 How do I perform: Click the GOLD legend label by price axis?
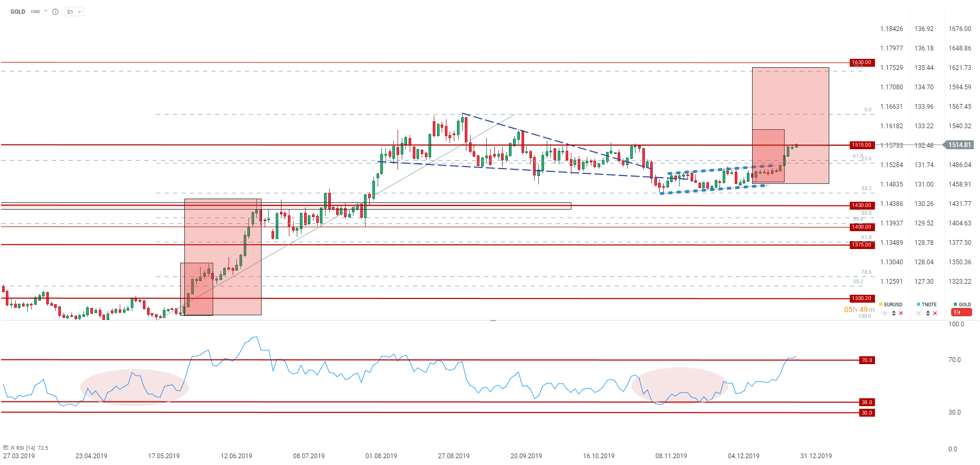pos(965,305)
